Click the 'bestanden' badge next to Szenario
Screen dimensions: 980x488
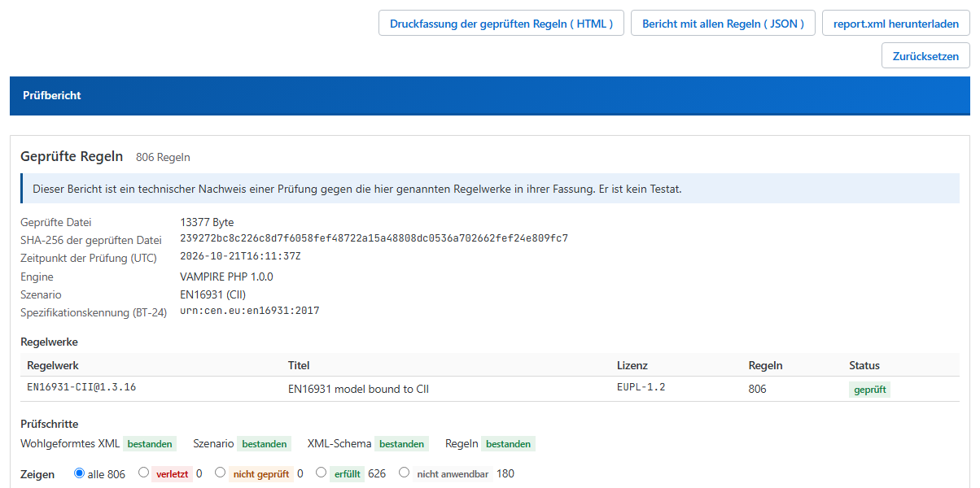click(265, 444)
